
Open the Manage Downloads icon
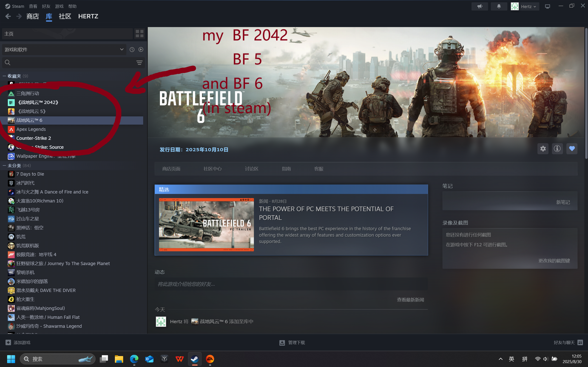(x=282, y=342)
